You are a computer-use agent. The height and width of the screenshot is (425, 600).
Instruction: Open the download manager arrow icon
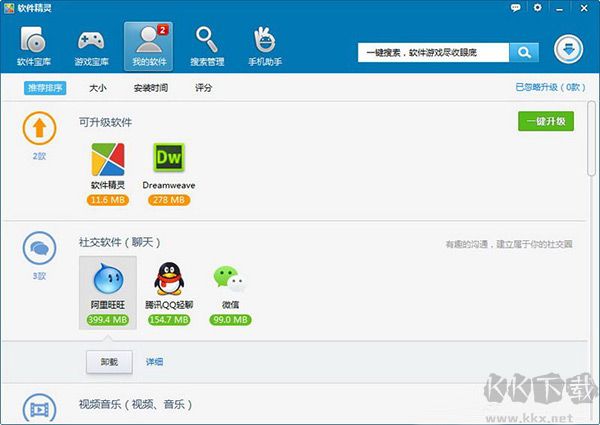570,51
